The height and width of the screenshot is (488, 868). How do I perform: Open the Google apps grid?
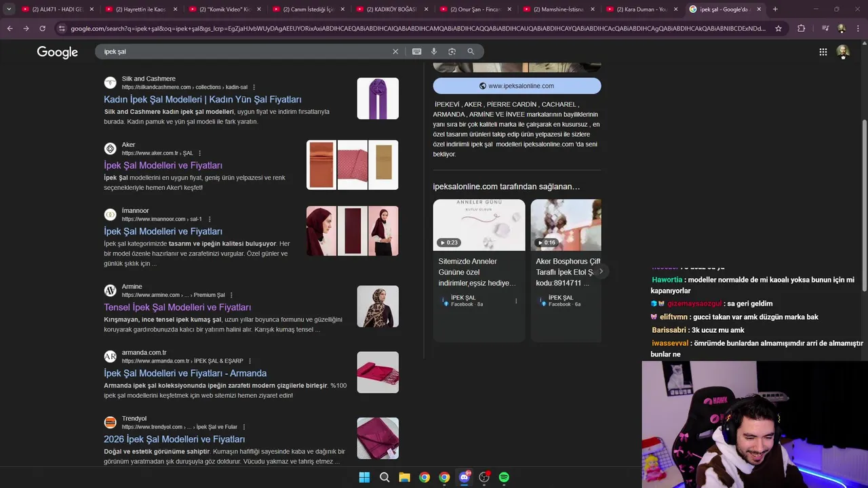point(823,52)
